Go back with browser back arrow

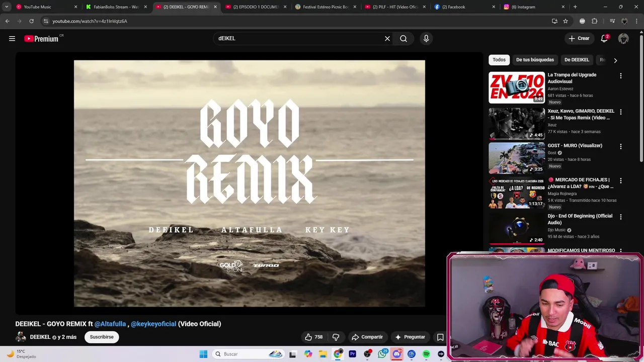pos(7,21)
